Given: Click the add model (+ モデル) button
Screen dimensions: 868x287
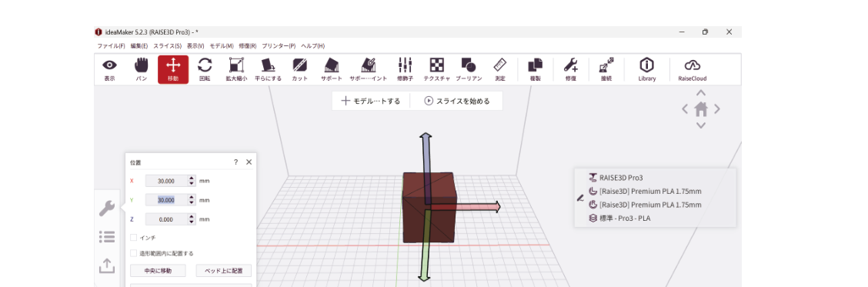Looking at the screenshot, I should [370, 101].
